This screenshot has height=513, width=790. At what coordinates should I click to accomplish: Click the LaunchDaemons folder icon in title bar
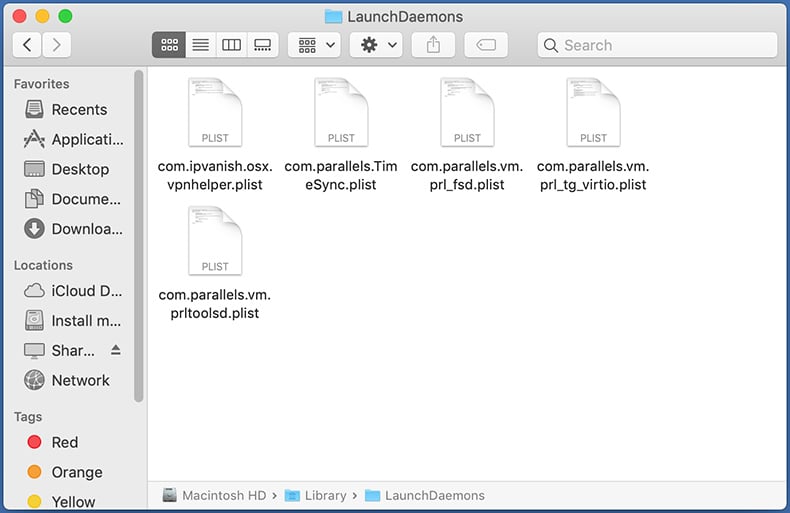pyautogui.click(x=334, y=17)
